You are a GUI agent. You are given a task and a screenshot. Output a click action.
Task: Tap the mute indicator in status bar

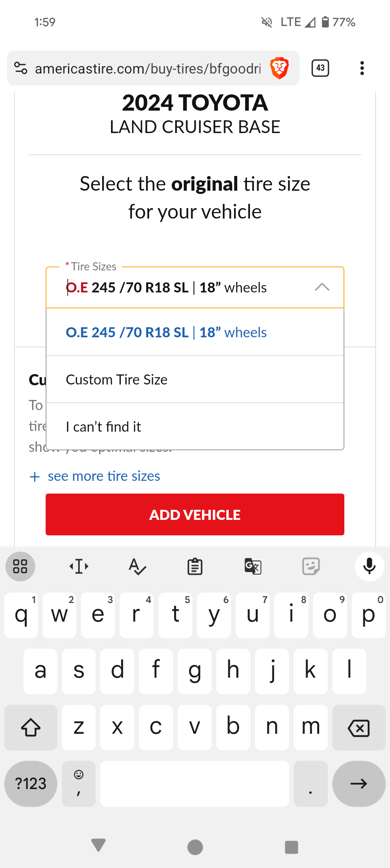tap(267, 22)
